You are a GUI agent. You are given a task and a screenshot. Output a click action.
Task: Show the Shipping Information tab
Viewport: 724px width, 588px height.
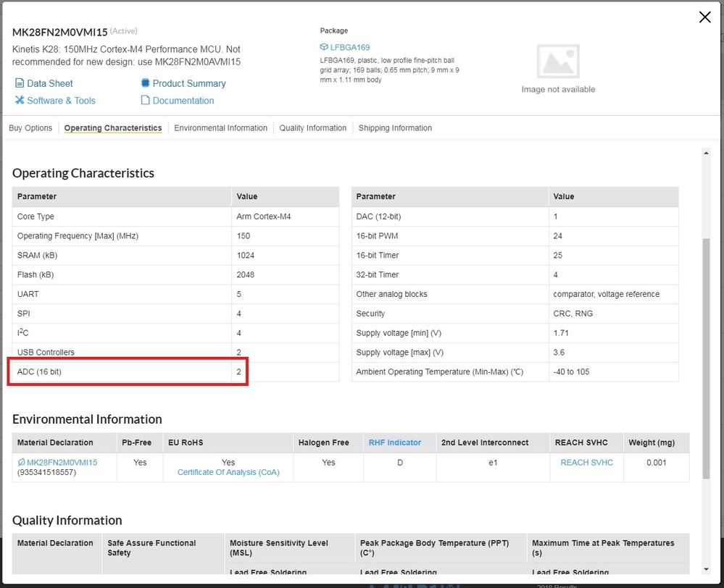[395, 128]
